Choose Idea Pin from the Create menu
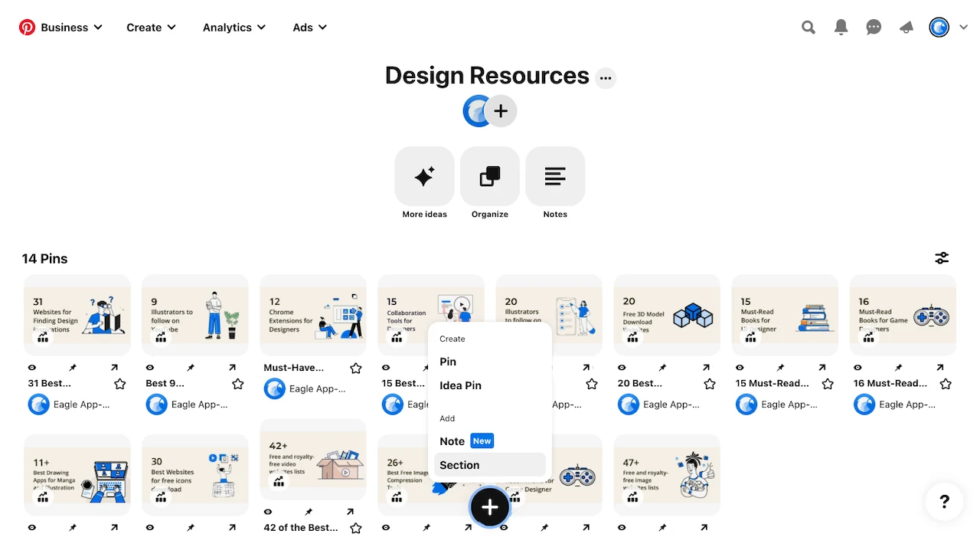This screenshot has height=537, width=980. click(x=460, y=385)
